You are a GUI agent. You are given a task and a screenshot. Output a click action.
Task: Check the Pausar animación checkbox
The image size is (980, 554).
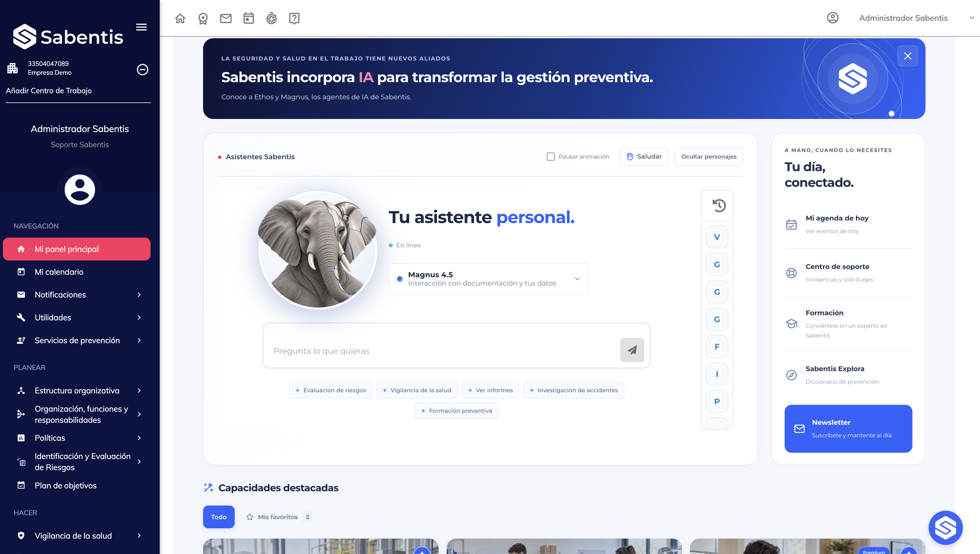(550, 156)
